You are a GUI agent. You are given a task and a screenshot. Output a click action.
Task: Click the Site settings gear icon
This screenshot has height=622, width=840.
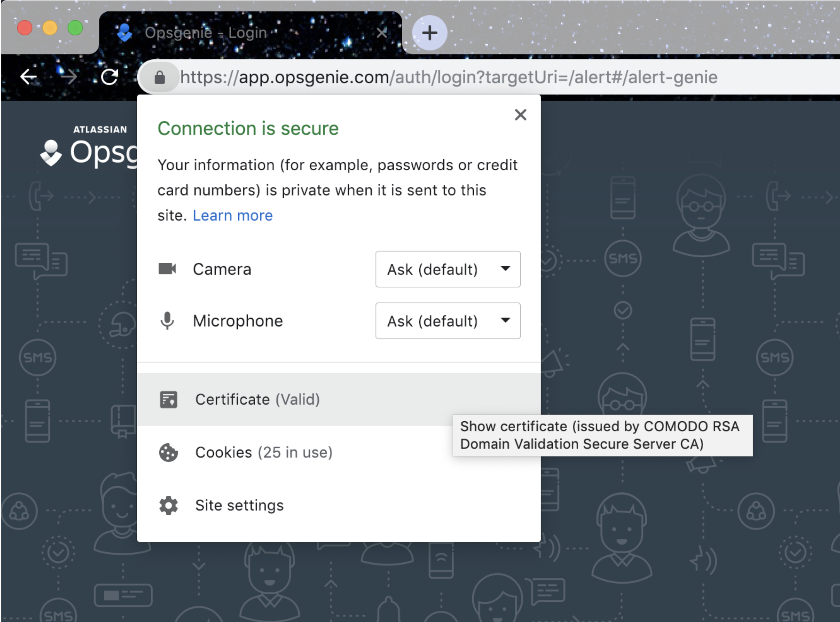[x=169, y=506]
